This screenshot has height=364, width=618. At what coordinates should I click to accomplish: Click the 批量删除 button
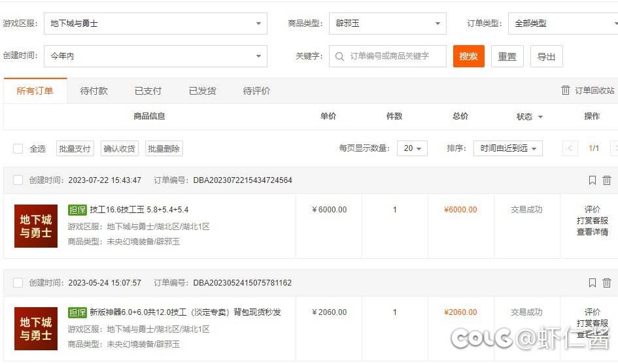click(164, 148)
